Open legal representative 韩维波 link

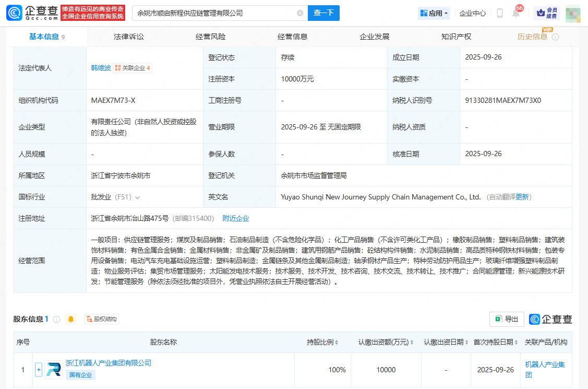click(101, 68)
